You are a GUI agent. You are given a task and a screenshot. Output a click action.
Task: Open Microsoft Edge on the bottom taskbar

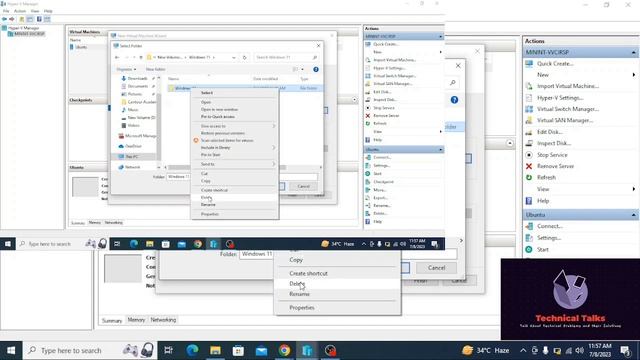click(192, 350)
